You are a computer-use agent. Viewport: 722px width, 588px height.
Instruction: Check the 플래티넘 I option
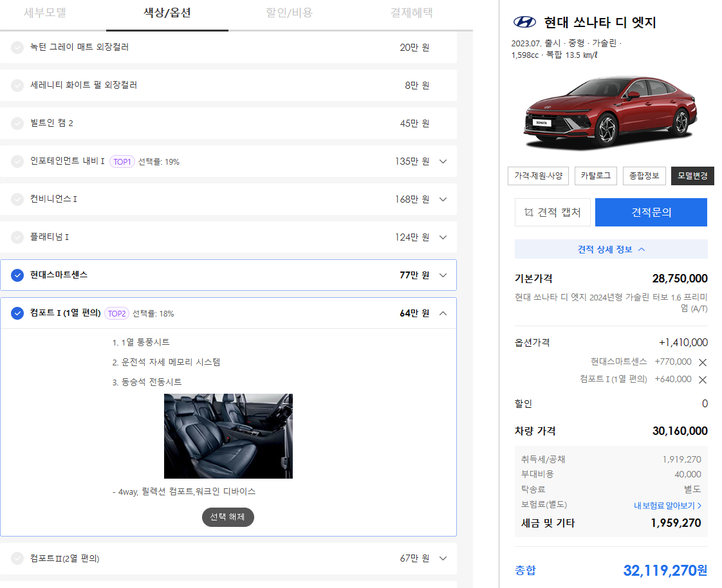click(17, 237)
